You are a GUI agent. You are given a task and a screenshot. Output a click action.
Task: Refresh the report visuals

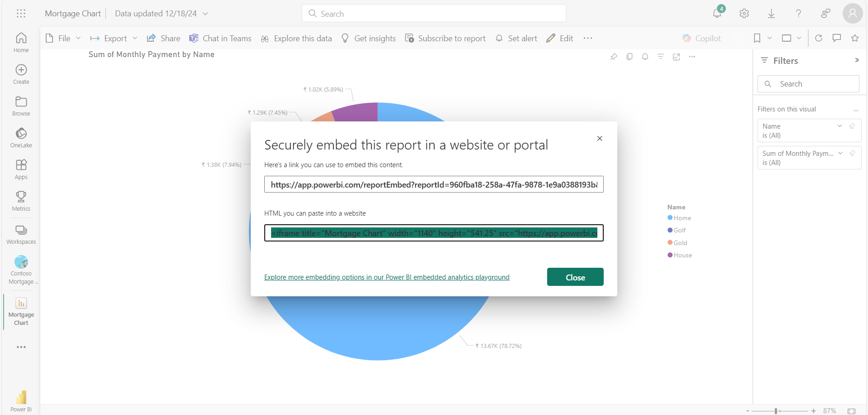coord(818,38)
